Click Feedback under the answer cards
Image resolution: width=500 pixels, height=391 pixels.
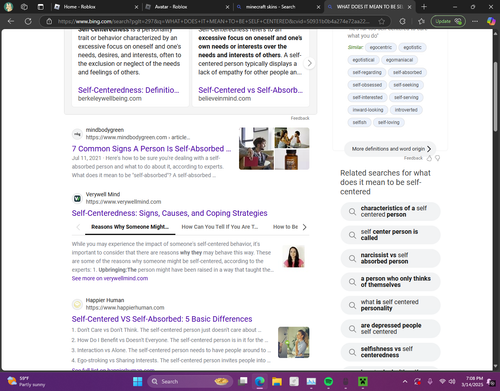300,118
